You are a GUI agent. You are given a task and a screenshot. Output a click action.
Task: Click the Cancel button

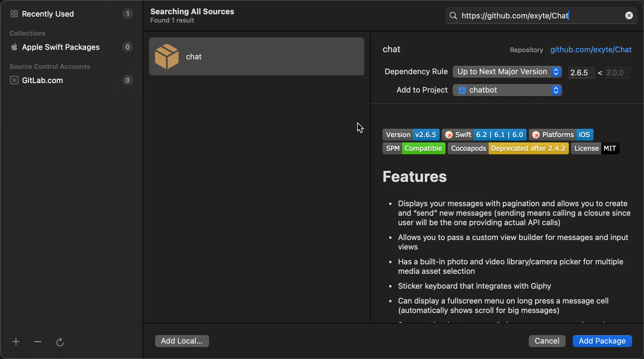click(547, 341)
